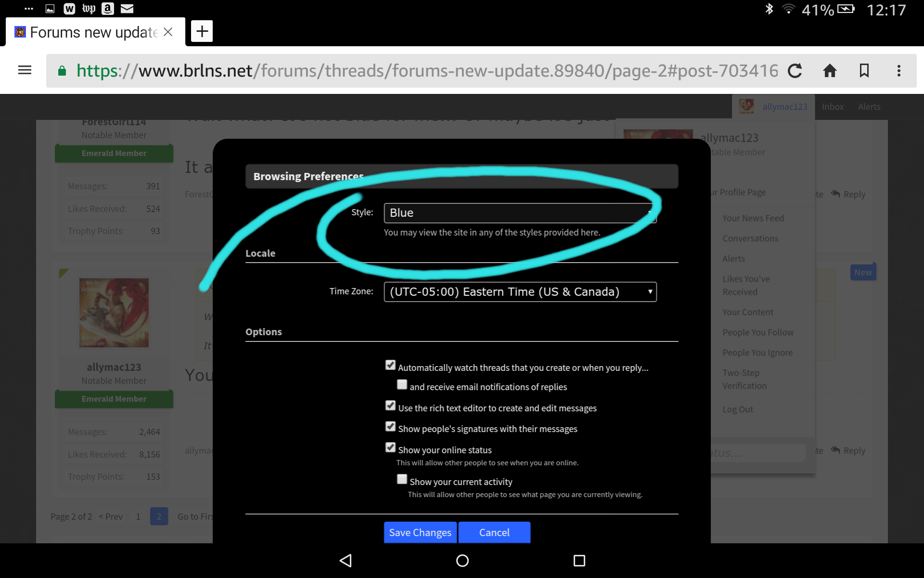Open the Washington Post notification icon
Screen dimensions: 924x578
click(x=89, y=9)
